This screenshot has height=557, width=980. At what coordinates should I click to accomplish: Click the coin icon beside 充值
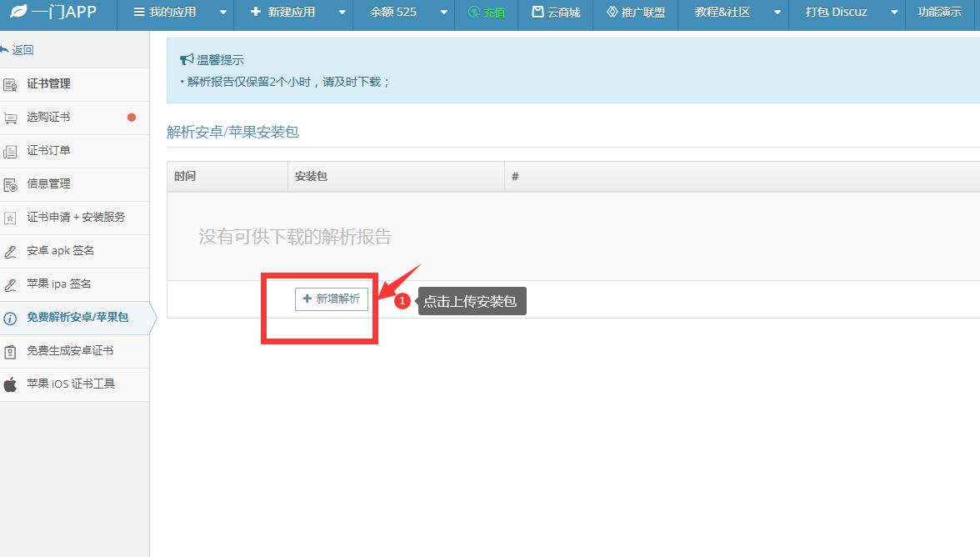(474, 12)
